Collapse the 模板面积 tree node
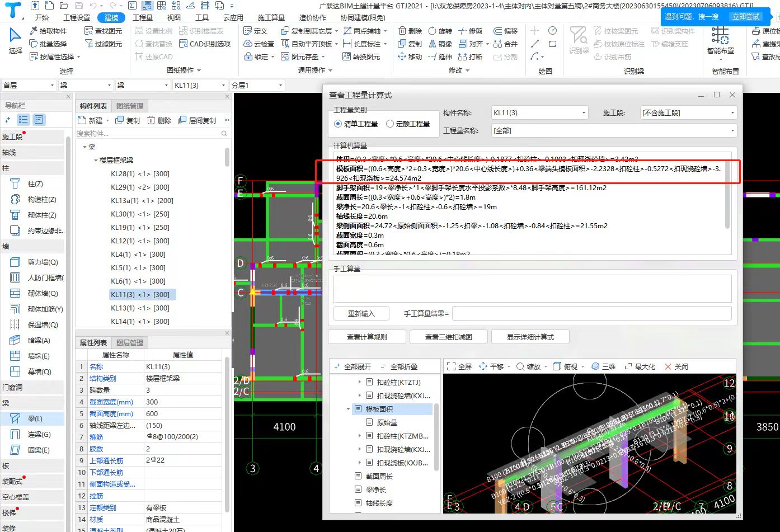The image size is (780, 532). 348,409
